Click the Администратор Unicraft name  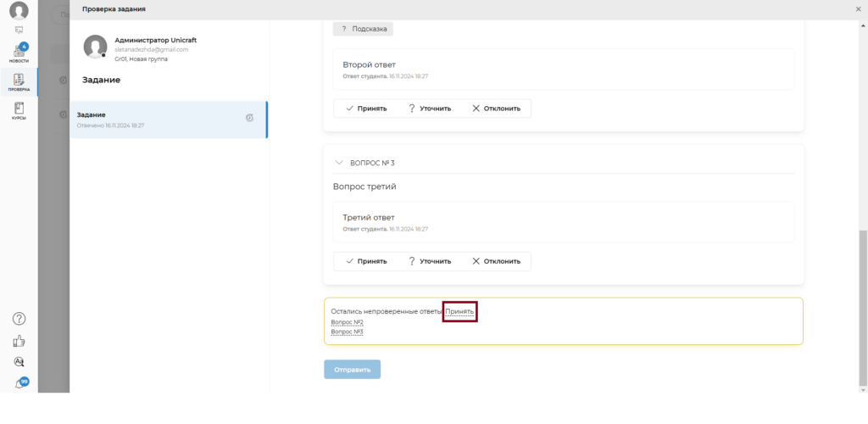[x=156, y=41]
